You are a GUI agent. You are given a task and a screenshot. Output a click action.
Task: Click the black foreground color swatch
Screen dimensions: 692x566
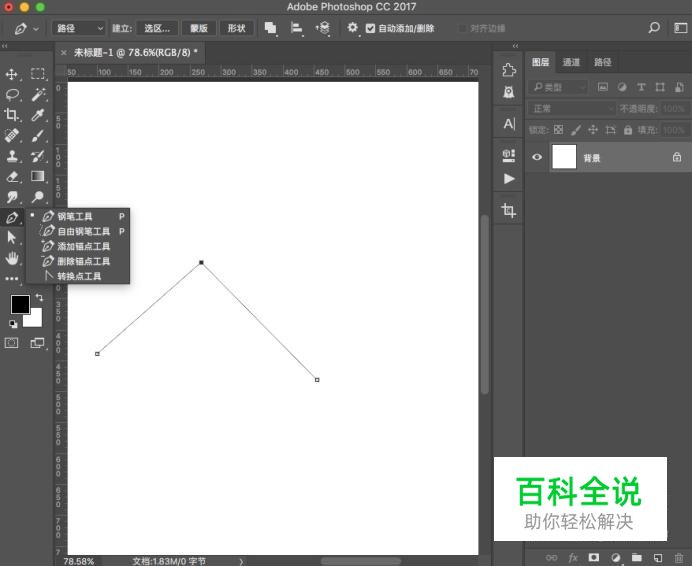point(18,303)
